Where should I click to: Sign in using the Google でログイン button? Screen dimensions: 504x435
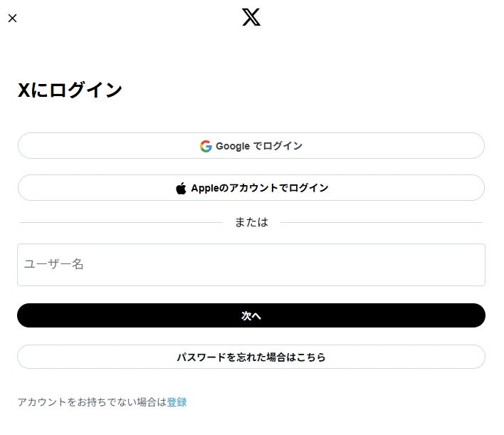click(x=251, y=146)
